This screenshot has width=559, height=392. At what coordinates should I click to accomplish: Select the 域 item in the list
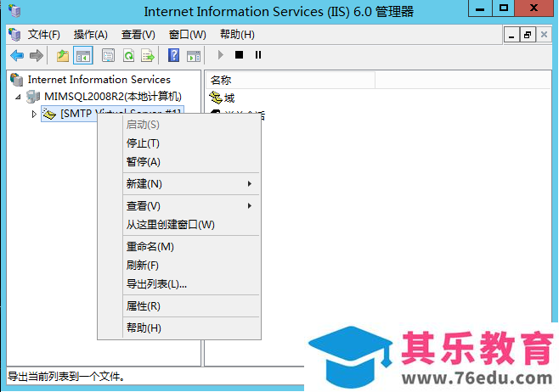pos(229,98)
